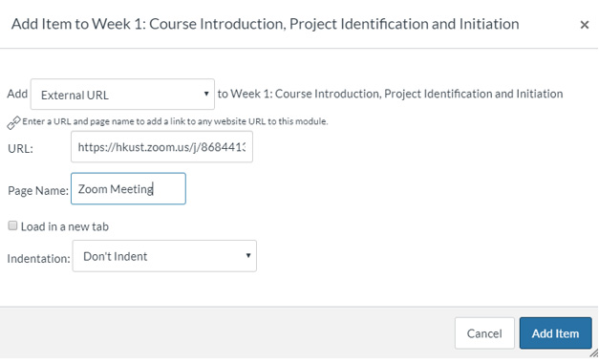Image resolution: width=599 pixels, height=364 pixels.
Task: Click the 'Enter a URL and page name' hint text
Action: [175, 121]
